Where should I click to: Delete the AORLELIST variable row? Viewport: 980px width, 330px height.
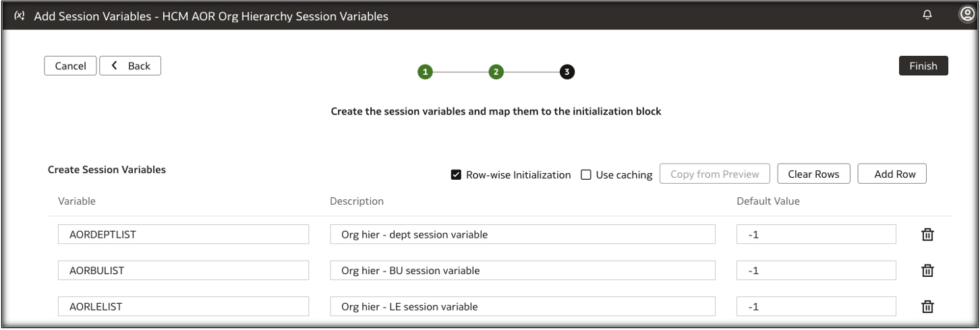(x=927, y=306)
